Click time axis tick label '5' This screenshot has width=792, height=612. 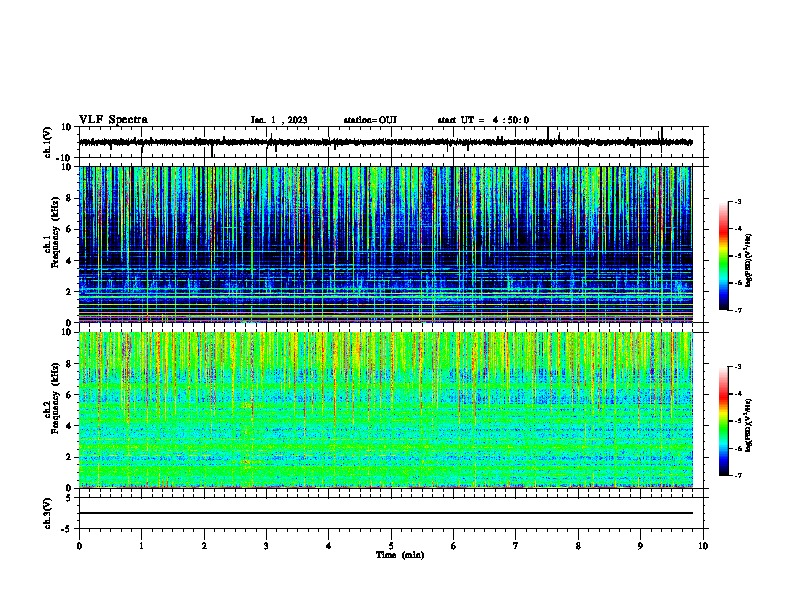point(391,546)
